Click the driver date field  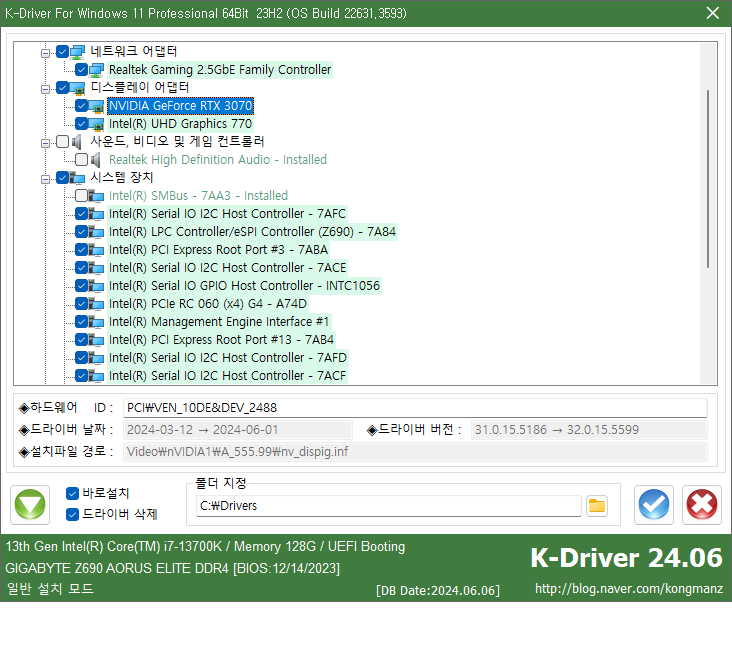[x=238, y=429]
